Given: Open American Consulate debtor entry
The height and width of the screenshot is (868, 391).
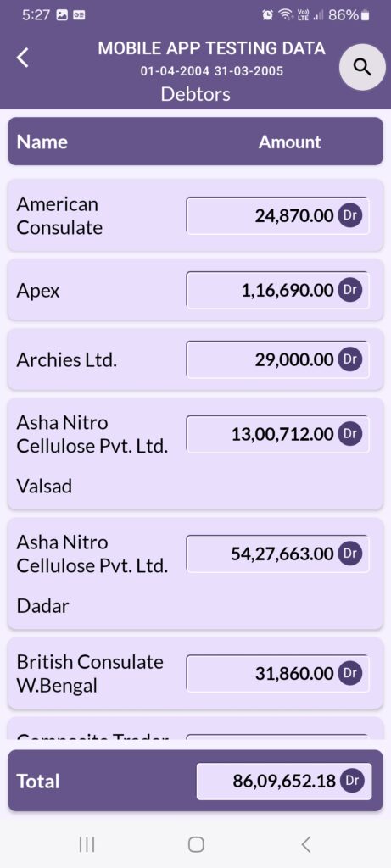Looking at the screenshot, I should tap(195, 215).
